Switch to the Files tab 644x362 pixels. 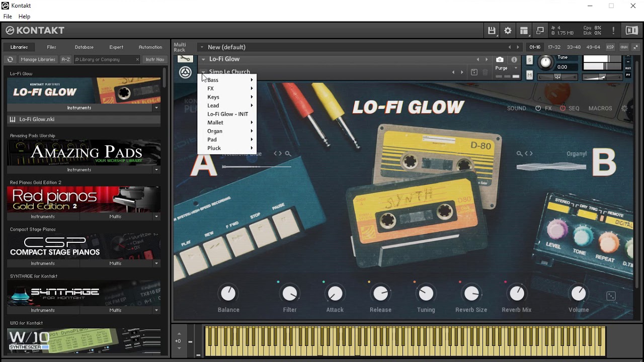pos(51,47)
